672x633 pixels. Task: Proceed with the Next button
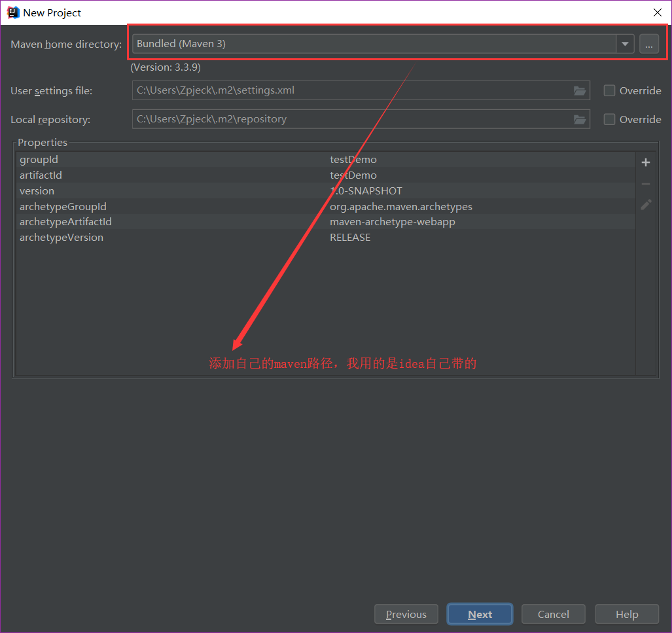(480, 614)
